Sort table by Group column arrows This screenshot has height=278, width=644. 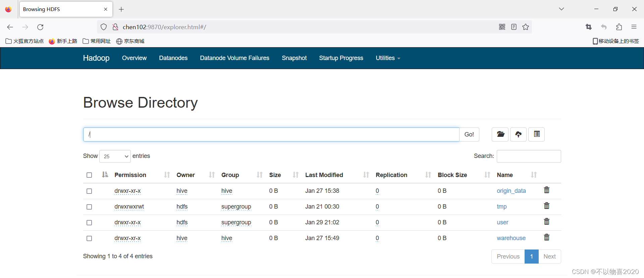pos(260,175)
